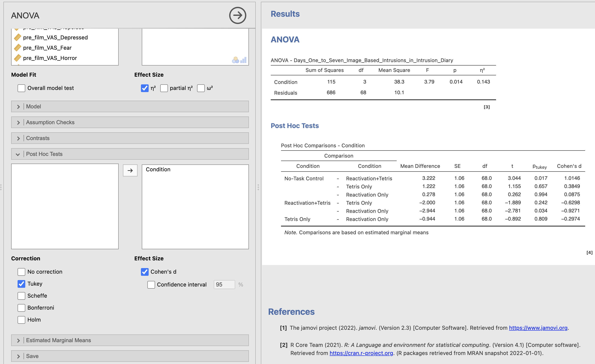The width and height of the screenshot is (595, 364).
Task: Uncheck the Tukey correction
Action: coord(21,284)
